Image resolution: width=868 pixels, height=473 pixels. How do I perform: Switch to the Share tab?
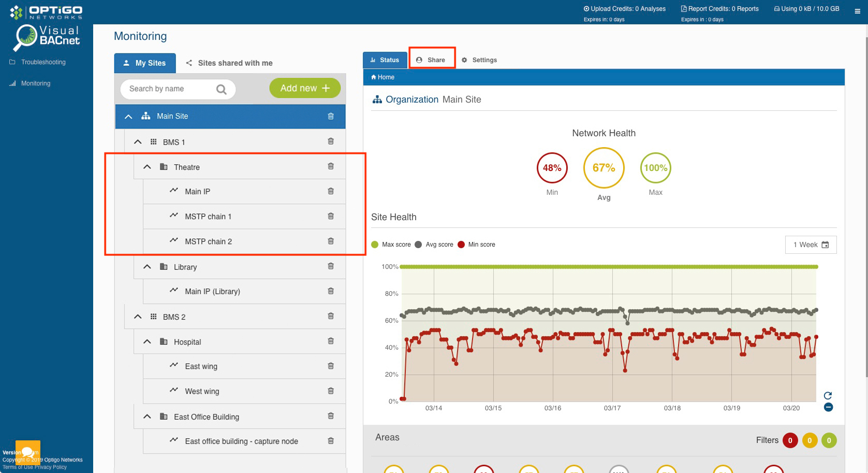tap(432, 60)
